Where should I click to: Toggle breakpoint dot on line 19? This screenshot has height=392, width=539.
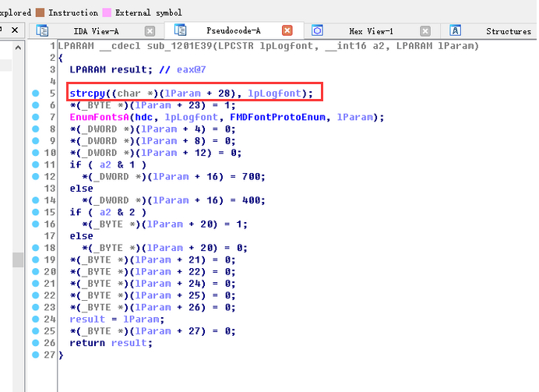pyautogui.click(x=35, y=260)
